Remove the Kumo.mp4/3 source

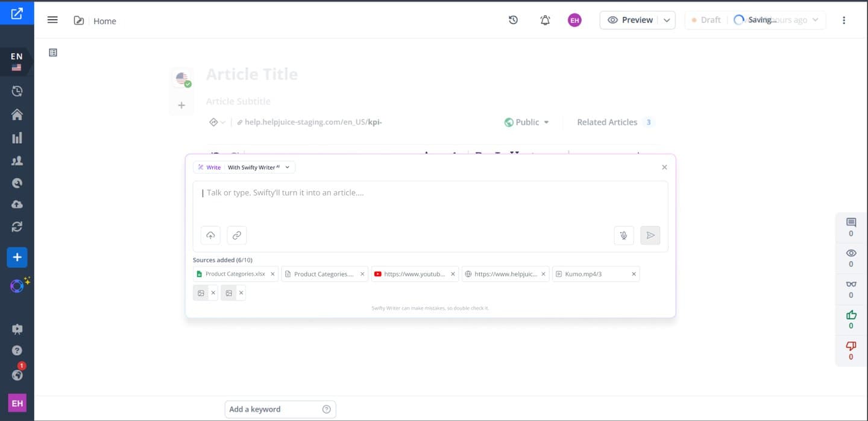click(x=634, y=274)
